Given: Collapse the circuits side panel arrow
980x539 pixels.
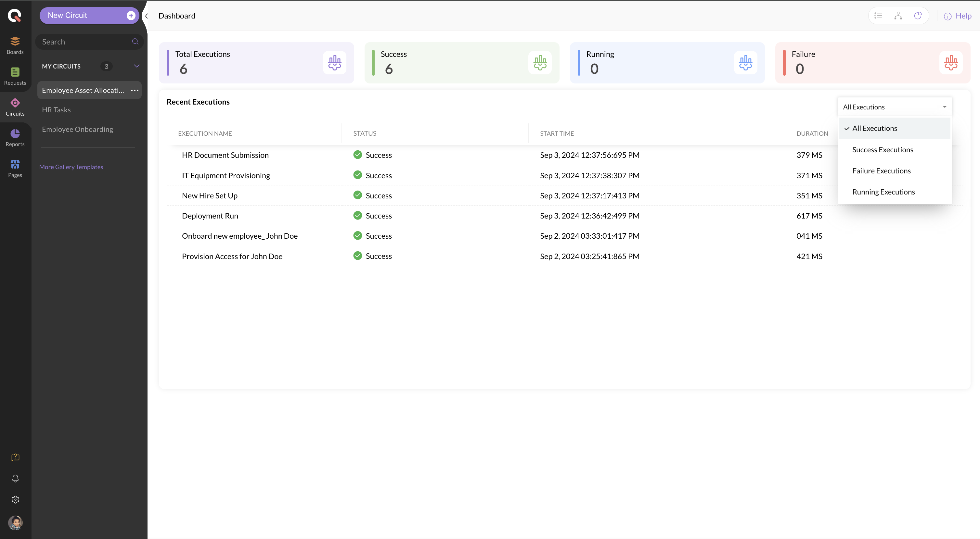Looking at the screenshot, I should click(147, 16).
